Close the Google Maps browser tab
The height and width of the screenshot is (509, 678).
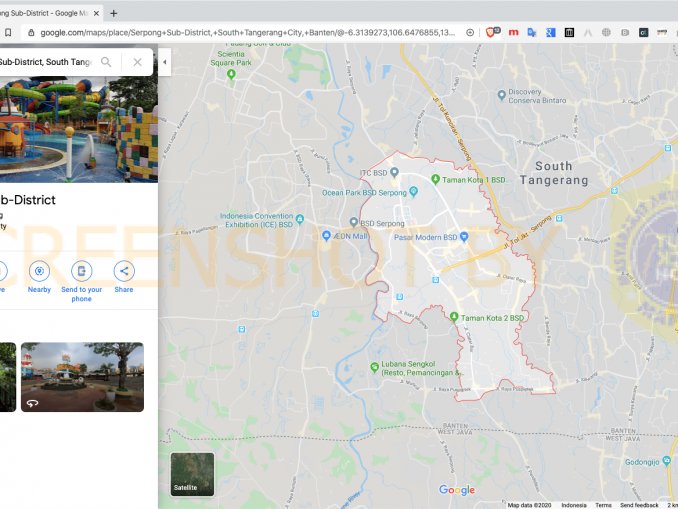96,13
